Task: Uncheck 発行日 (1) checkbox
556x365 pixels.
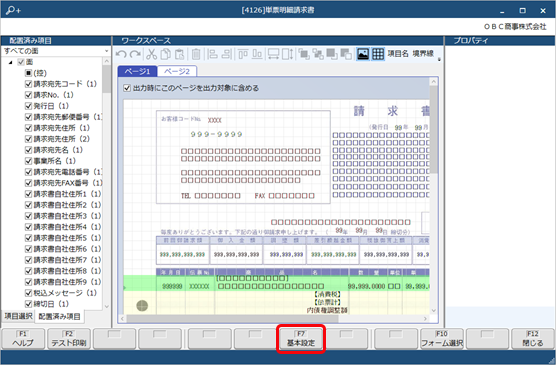Action: 28,106
